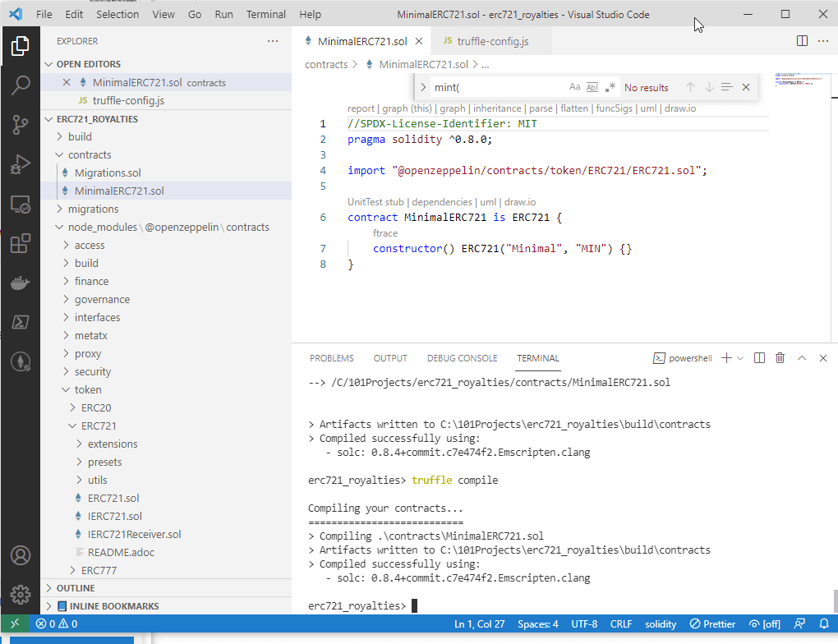This screenshot has height=644, width=838.
Task: Split the terminal panel
Action: pyautogui.click(x=759, y=358)
